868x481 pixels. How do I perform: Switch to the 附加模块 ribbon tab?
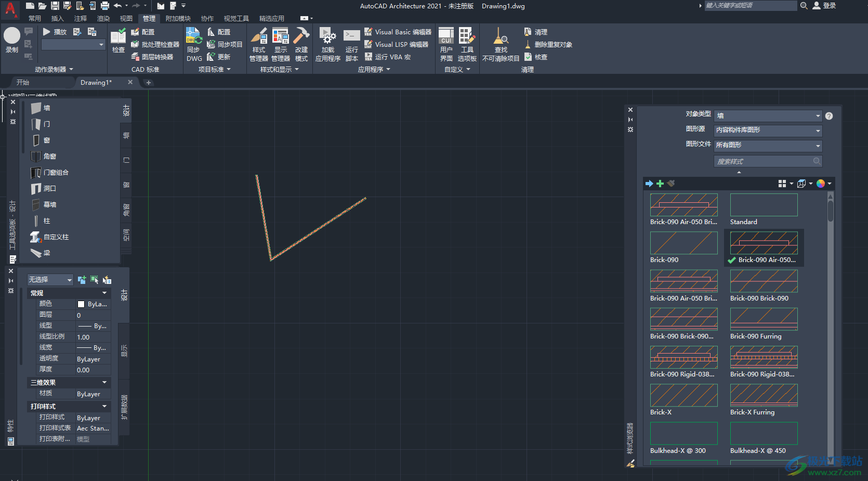[x=178, y=18]
